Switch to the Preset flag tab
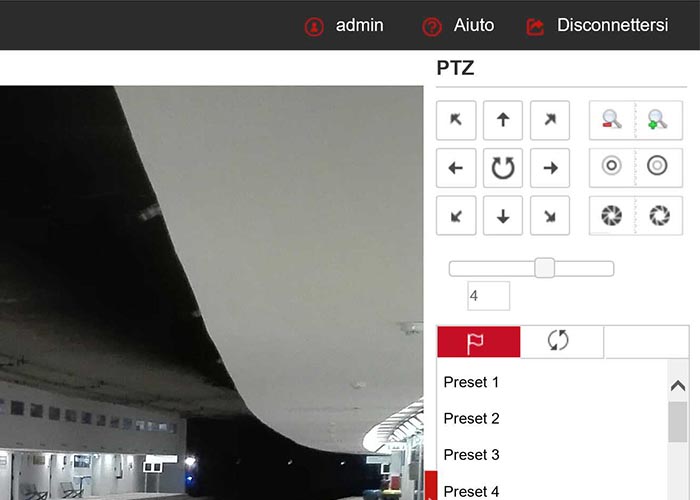This screenshot has width=700, height=500. (478, 342)
